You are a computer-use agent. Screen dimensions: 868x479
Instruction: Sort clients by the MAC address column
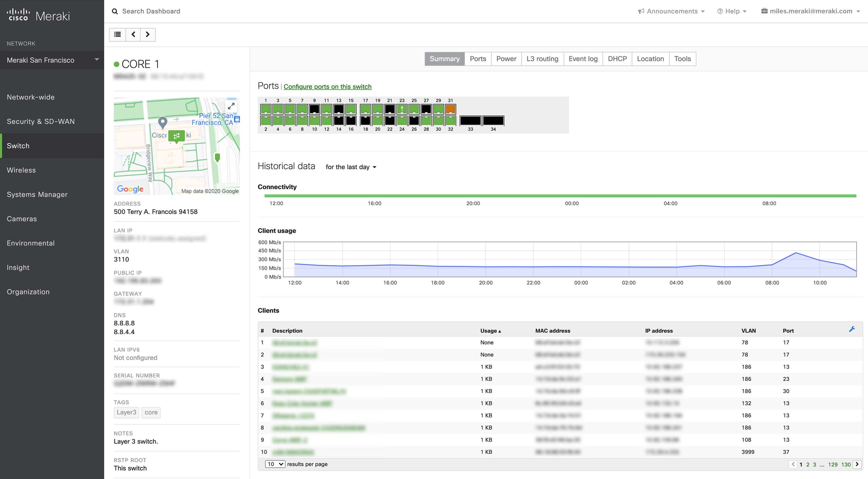click(553, 331)
